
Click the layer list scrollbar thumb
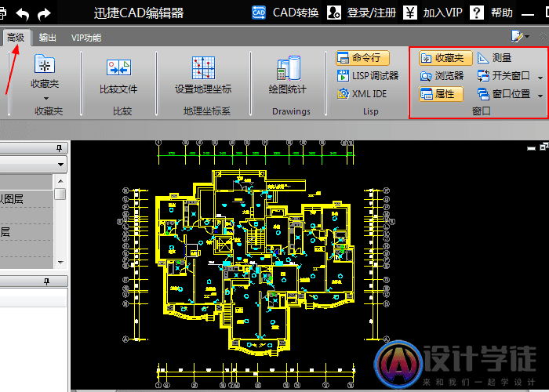(x=60, y=194)
